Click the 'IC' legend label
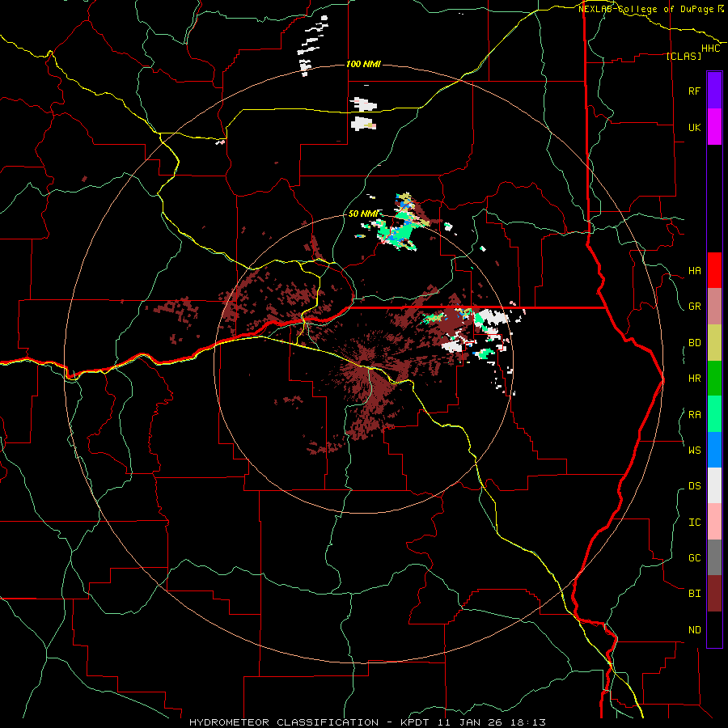The width and height of the screenshot is (728, 728). 694,523
